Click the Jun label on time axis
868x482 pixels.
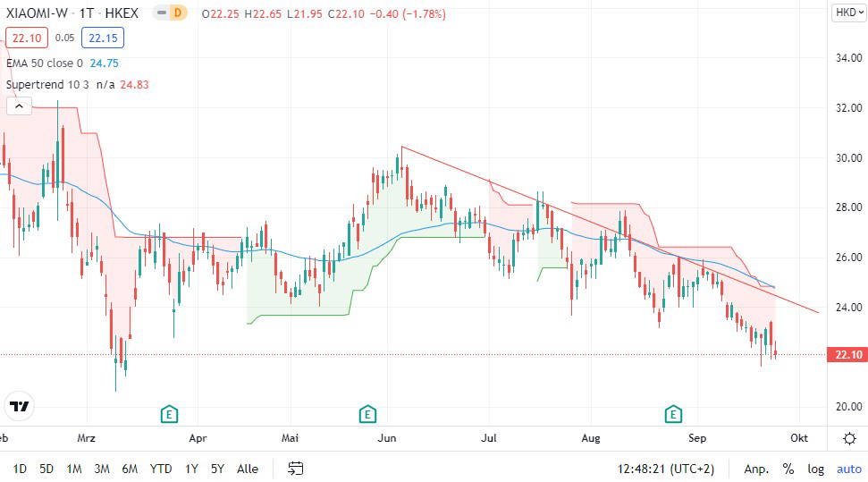click(387, 438)
